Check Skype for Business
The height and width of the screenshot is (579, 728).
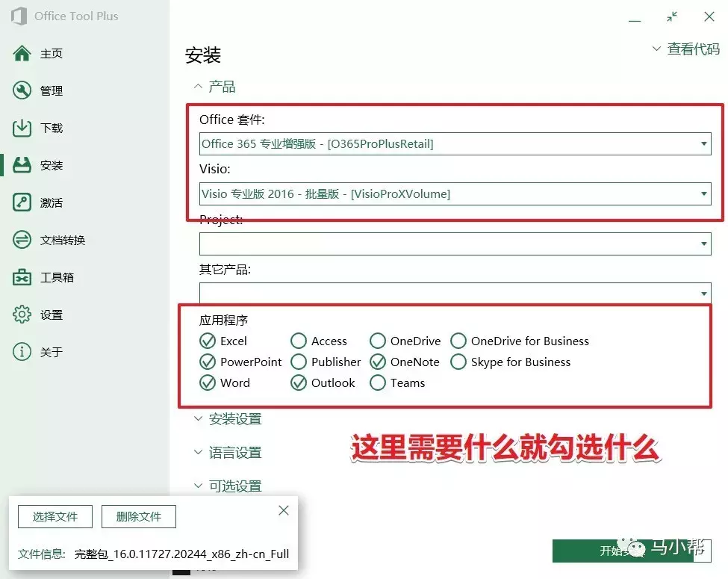point(458,362)
